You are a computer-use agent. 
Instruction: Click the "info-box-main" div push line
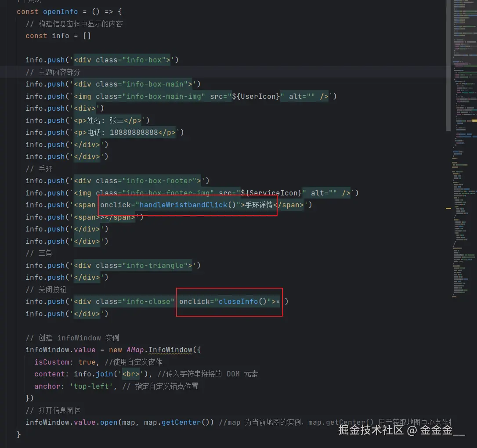tap(113, 84)
